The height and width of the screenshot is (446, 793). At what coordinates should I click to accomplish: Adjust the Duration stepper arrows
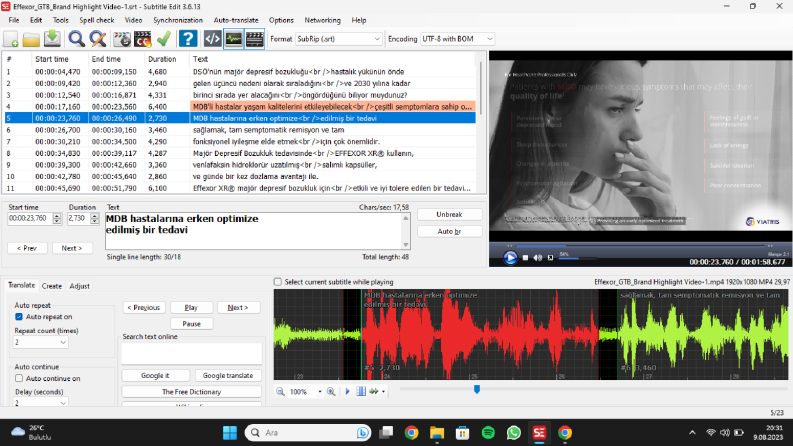(x=95, y=218)
